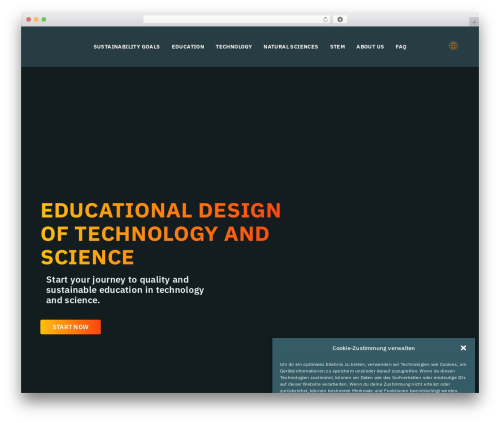Click the red close window dot
This screenshot has width=500, height=423.
point(29,19)
